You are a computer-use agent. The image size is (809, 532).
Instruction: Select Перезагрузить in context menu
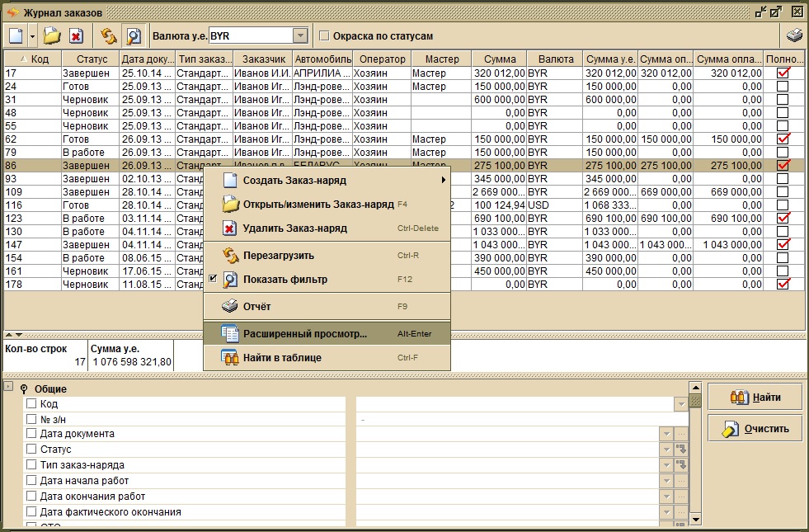pyautogui.click(x=327, y=256)
